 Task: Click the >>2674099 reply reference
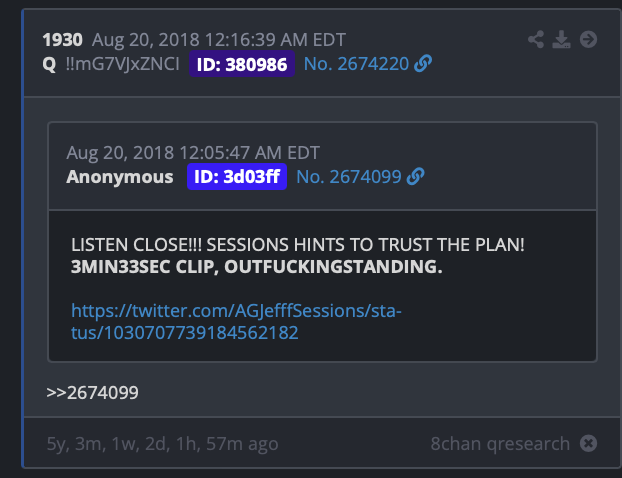(x=92, y=393)
